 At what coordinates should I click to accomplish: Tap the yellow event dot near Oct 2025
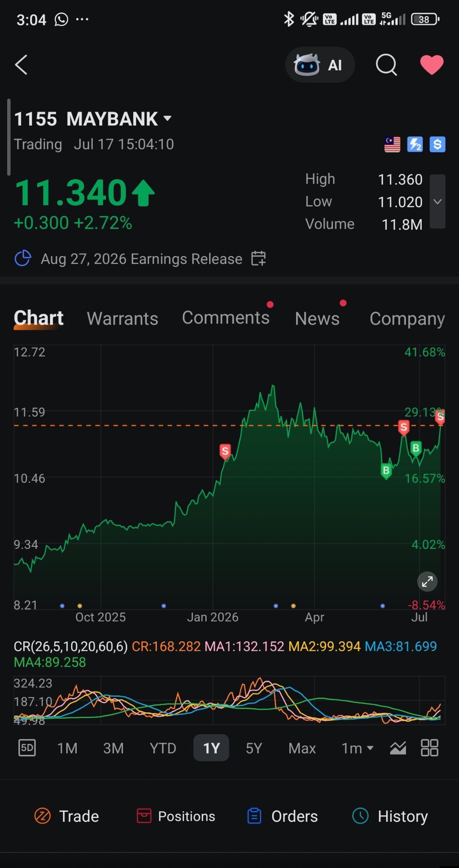coord(80,606)
